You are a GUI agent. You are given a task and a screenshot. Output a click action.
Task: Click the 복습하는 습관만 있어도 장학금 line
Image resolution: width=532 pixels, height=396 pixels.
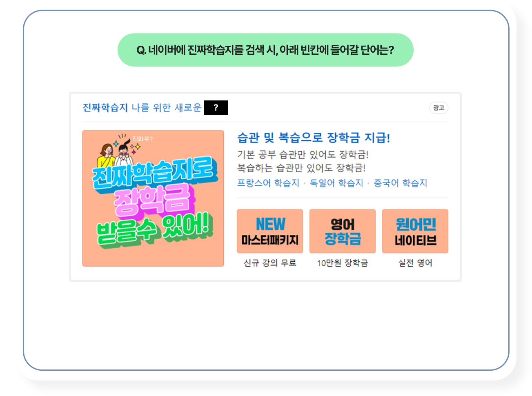tap(301, 168)
